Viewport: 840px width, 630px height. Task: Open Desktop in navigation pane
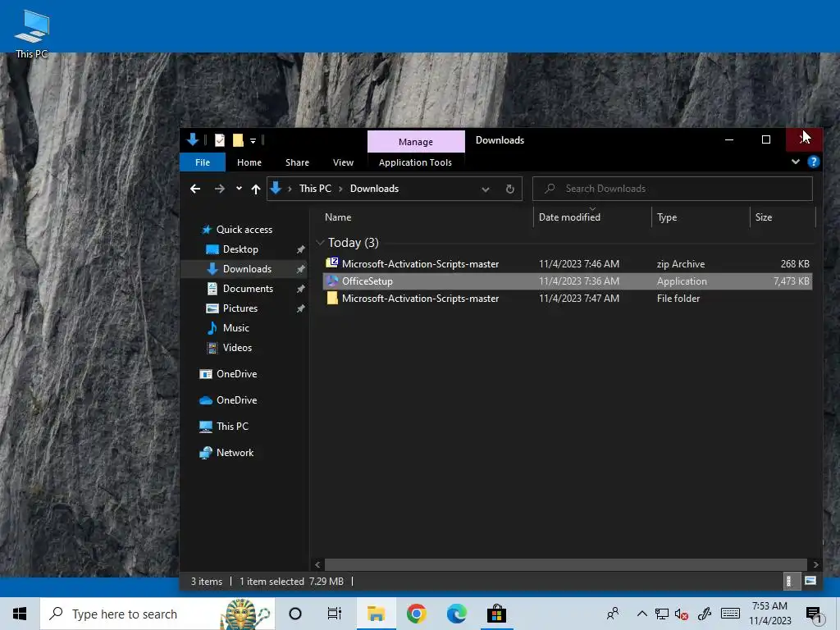pyautogui.click(x=240, y=249)
